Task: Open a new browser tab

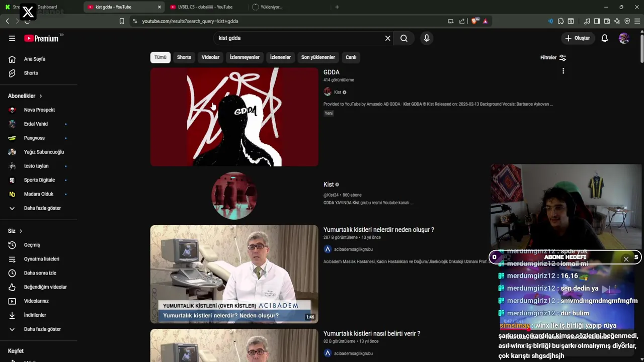Action: pos(337,7)
